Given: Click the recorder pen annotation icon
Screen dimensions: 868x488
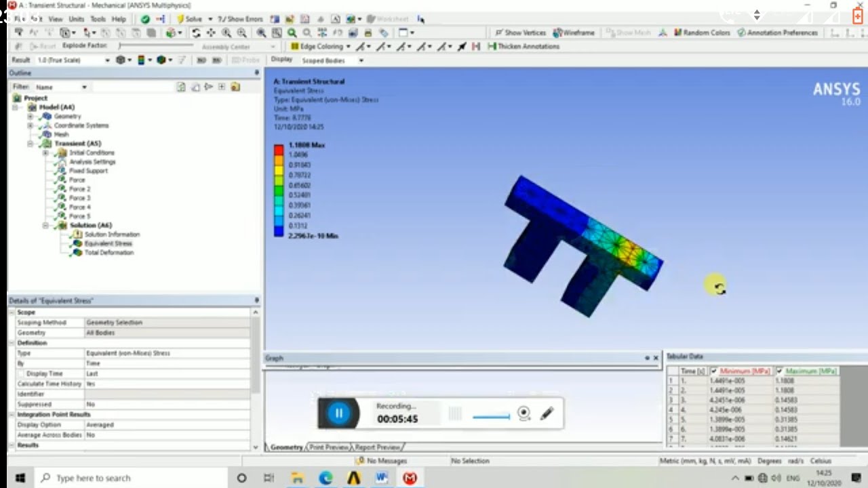Looking at the screenshot, I should pos(547,413).
